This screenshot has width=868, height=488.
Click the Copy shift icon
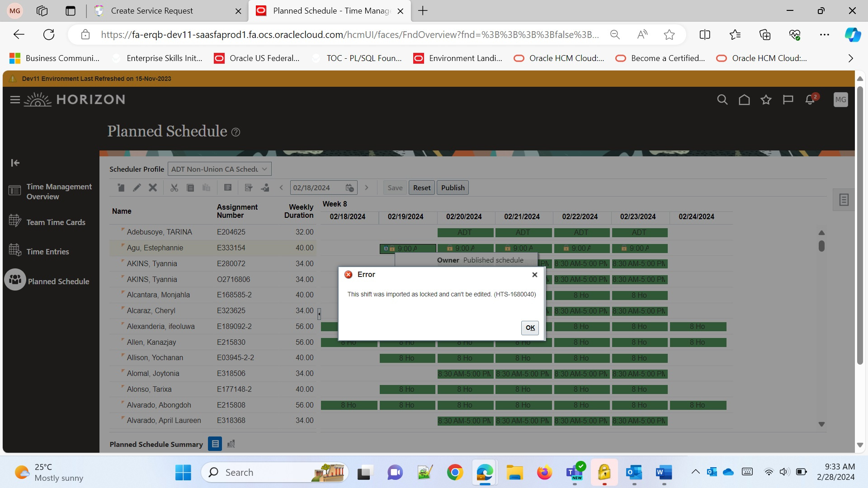pos(190,188)
